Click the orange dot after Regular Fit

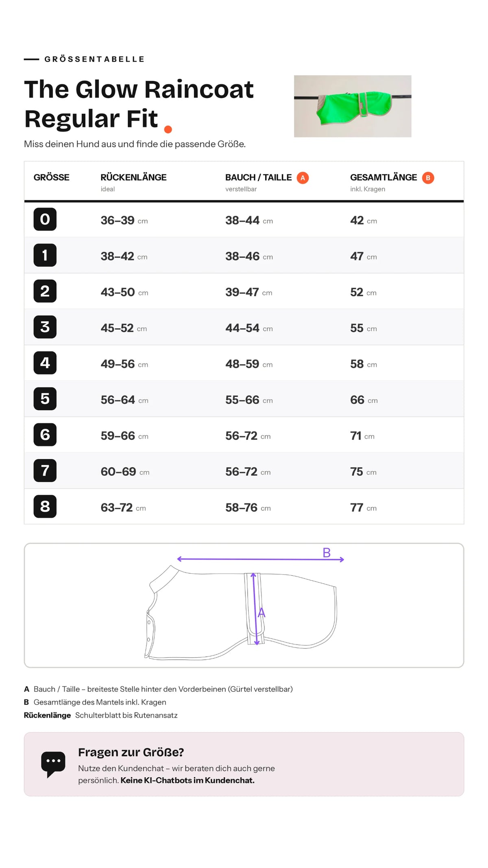click(168, 129)
